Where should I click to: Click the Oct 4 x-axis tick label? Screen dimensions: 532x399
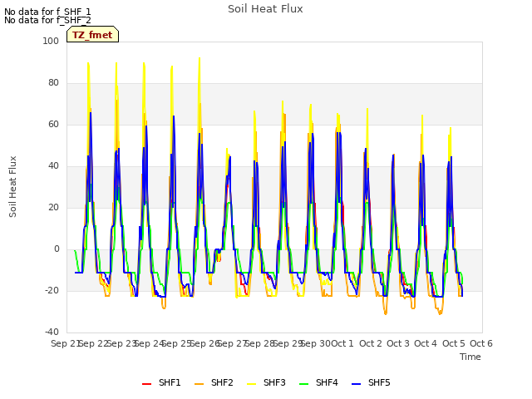coord(426,343)
